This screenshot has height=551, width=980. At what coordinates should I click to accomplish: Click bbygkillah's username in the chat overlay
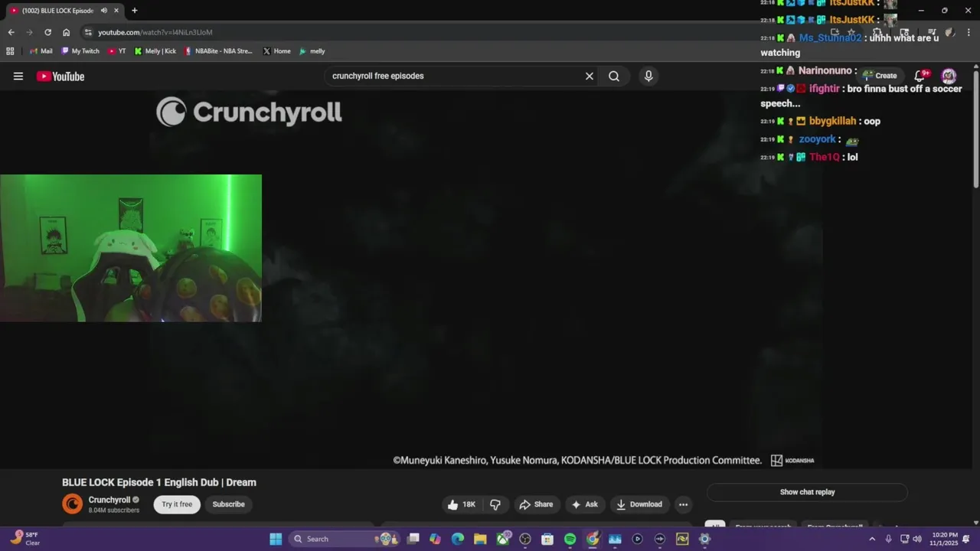pyautogui.click(x=832, y=121)
